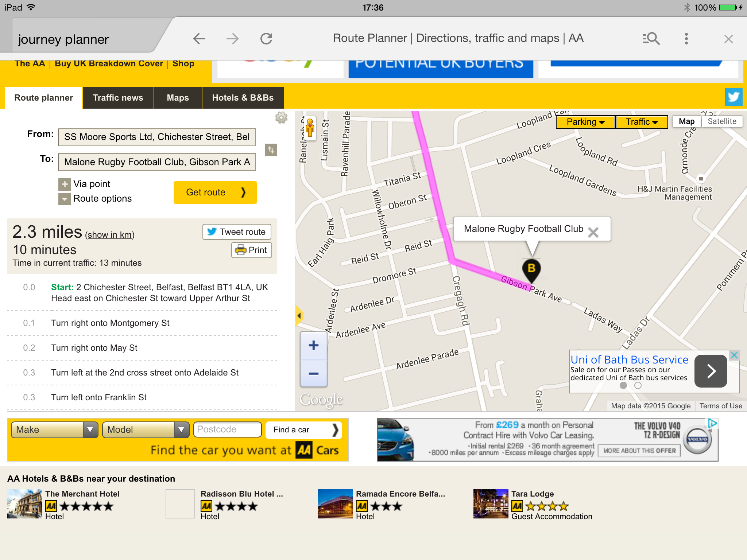Select H&J Martin Facilities map marker
747x560 pixels.
pos(701,179)
